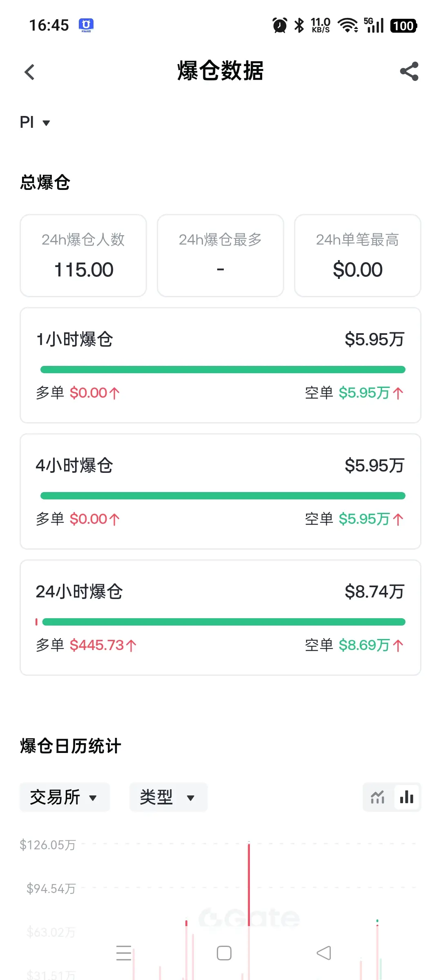Tap the Android recent apps menu icon
Image resolution: width=441 pixels, height=980 pixels.
point(124,953)
